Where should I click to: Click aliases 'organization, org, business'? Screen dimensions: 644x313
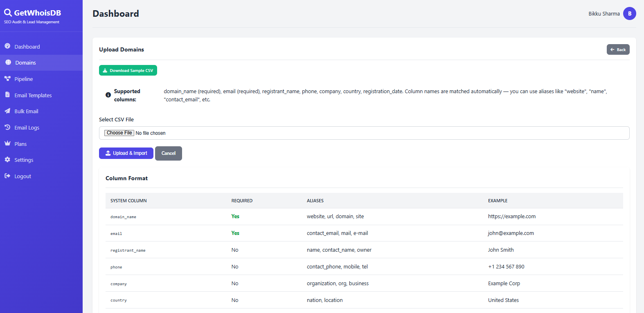(x=338, y=284)
